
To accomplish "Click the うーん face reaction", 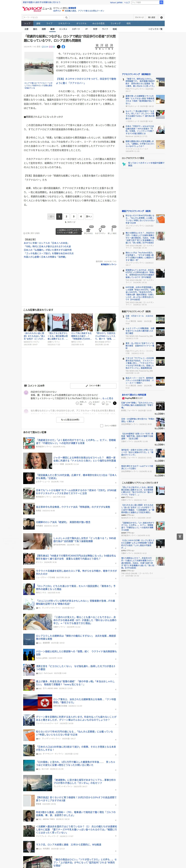I will click(x=107, y=403).
